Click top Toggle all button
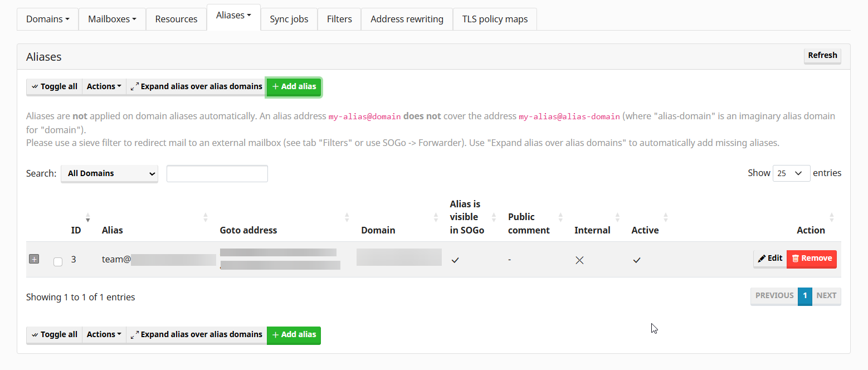The image size is (868, 370). click(x=55, y=86)
